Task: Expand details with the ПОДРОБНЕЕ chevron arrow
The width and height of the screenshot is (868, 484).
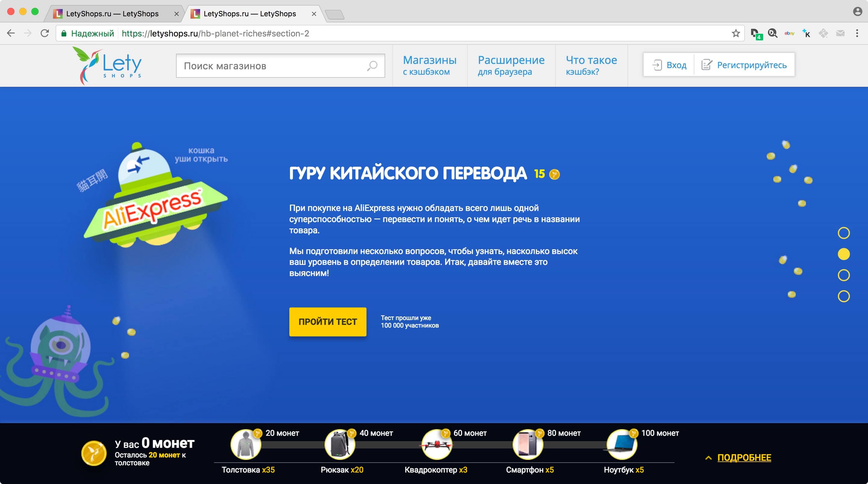Action: (x=709, y=458)
